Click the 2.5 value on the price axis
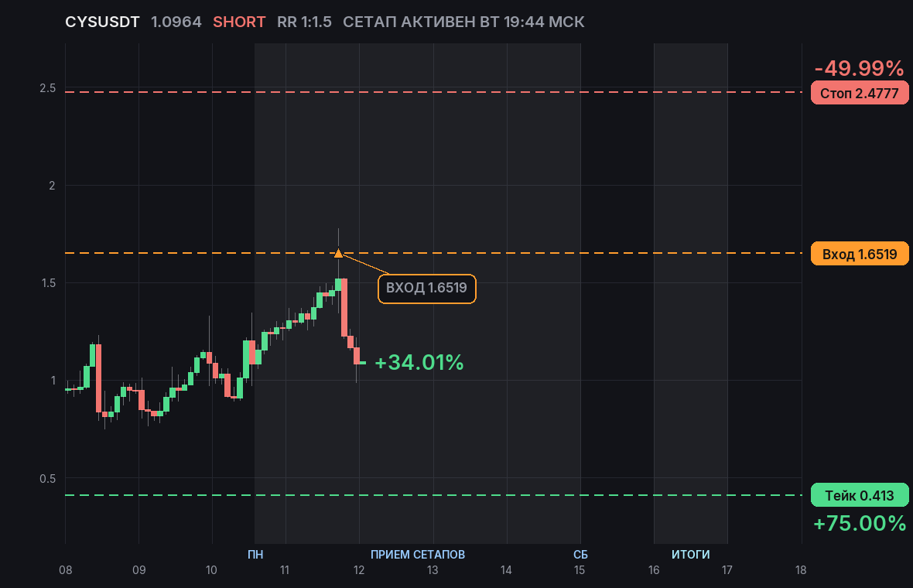This screenshot has width=913, height=588. (48, 88)
